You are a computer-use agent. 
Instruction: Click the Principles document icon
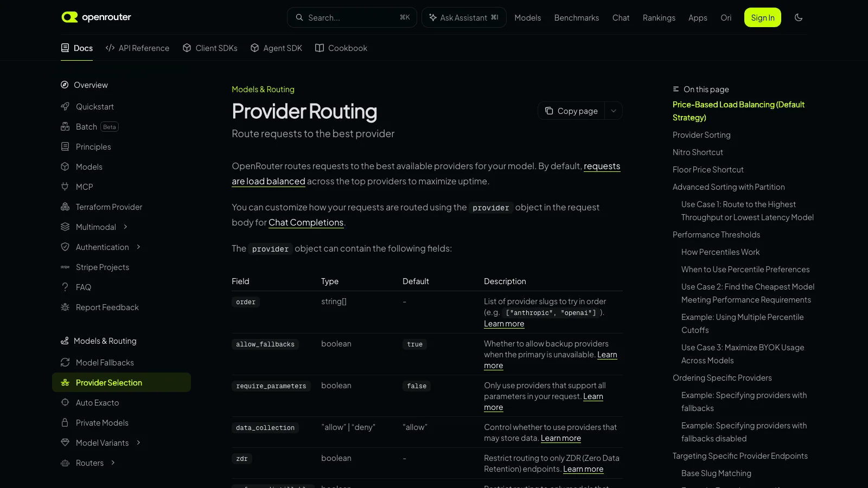tap(65, 146)
